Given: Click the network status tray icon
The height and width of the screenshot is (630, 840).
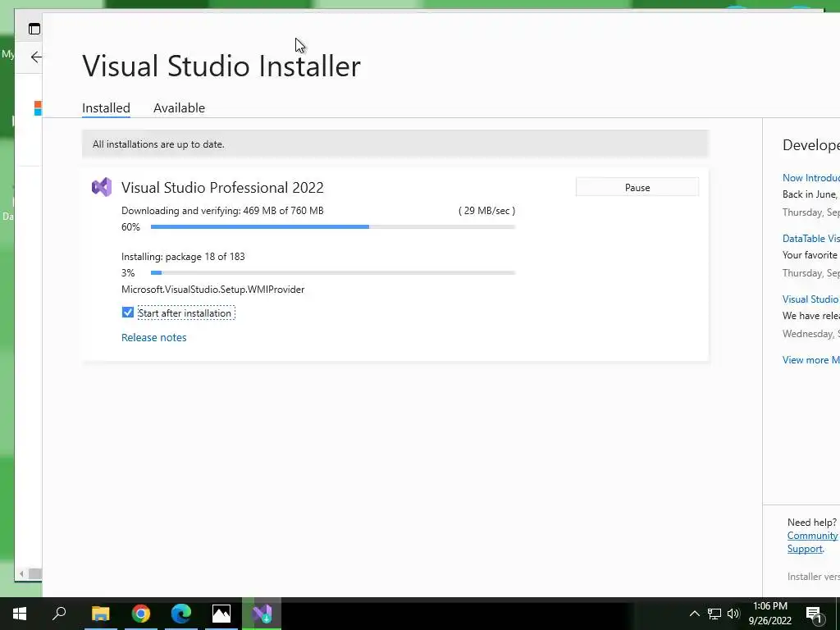Looking at the screenshot, I should click(x=714, y=614).
